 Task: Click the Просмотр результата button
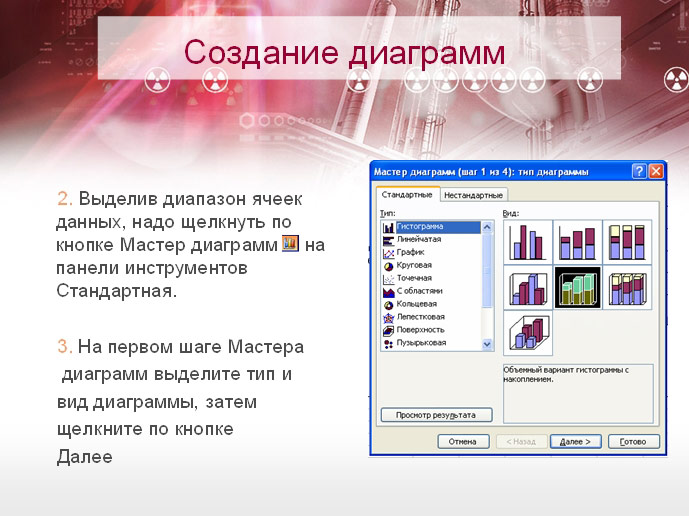[x=436, y=415]
